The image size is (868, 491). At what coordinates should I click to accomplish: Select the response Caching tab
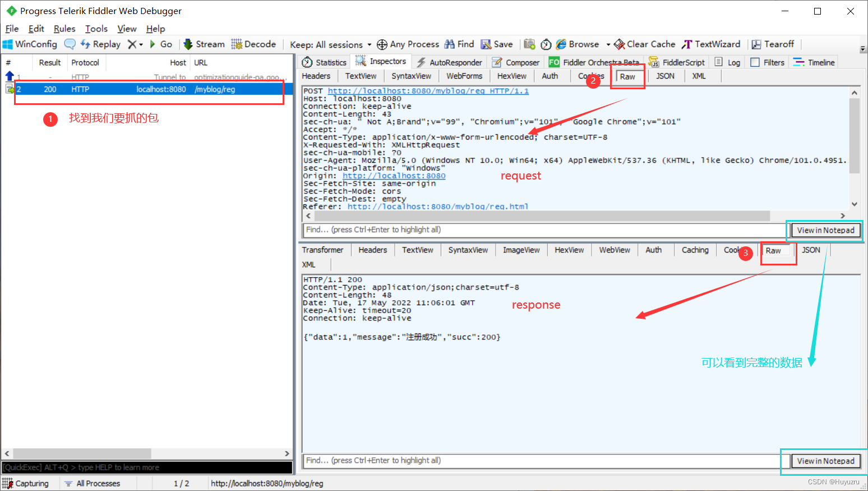coord(695,250)
